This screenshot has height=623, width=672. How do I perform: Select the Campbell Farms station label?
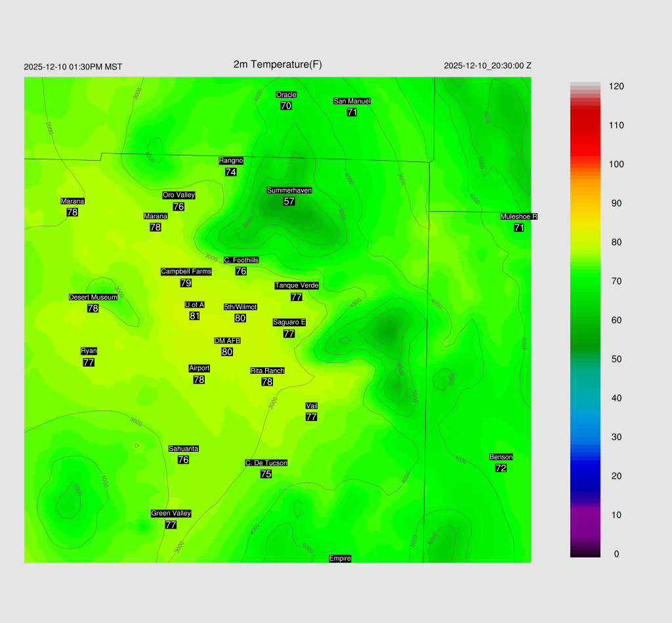(x=186, y=271)
